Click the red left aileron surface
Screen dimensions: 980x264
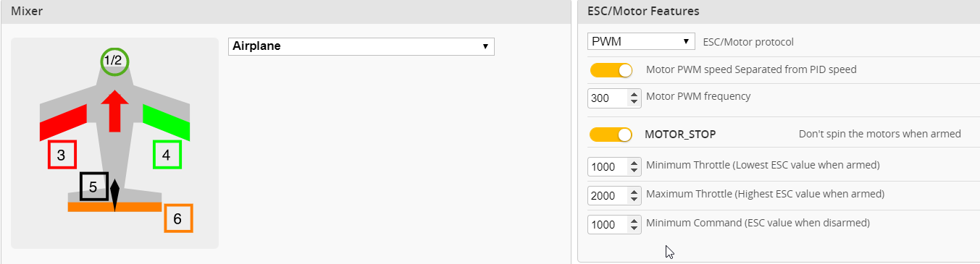63,122
